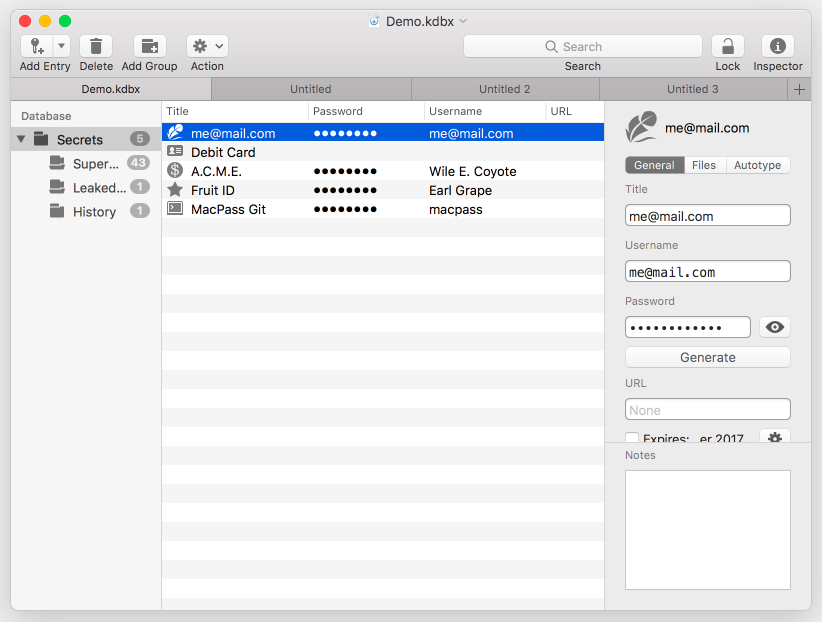The width and height of the screenshot is (822, 622).
Task: Click the Generate password button
Action: click(x=707, y=357)
